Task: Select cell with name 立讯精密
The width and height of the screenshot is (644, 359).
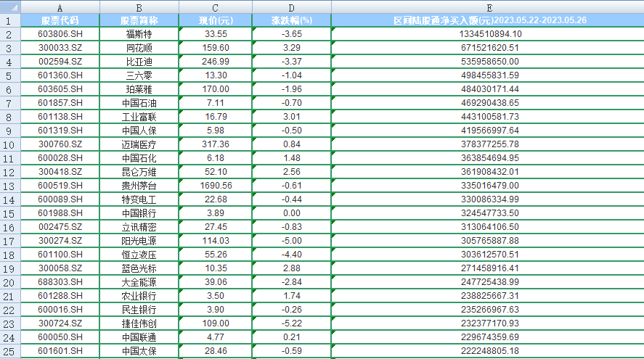Action: point(139,227)
